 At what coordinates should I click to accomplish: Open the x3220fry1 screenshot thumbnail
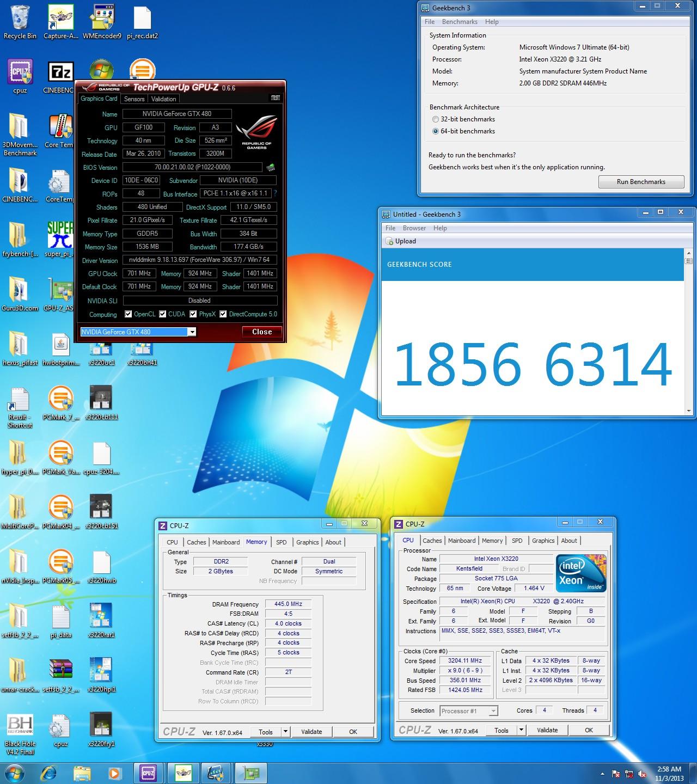point(101,730)
